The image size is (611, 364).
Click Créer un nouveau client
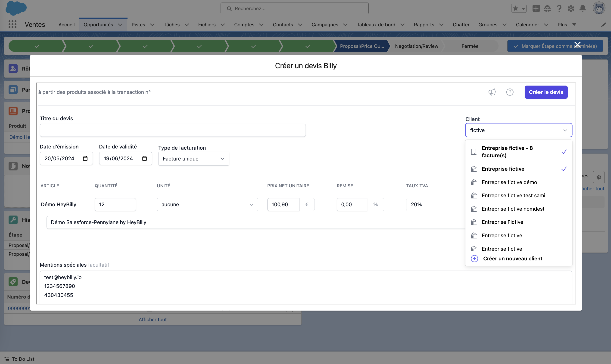click(x=512, y=259)
